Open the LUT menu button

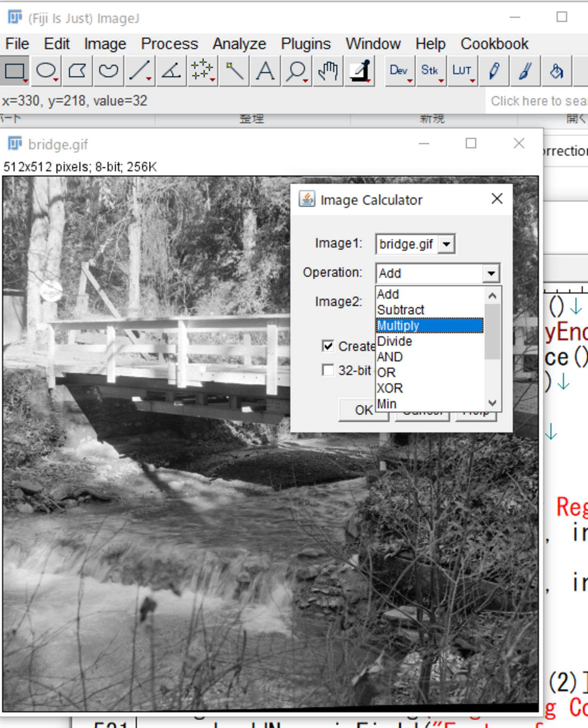point(462,71)
